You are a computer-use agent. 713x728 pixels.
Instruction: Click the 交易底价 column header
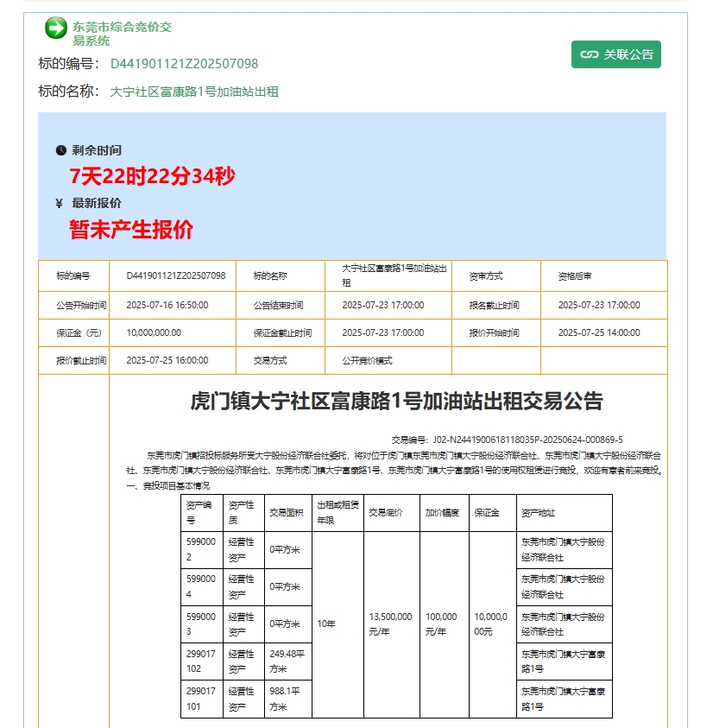pos(391,513)
